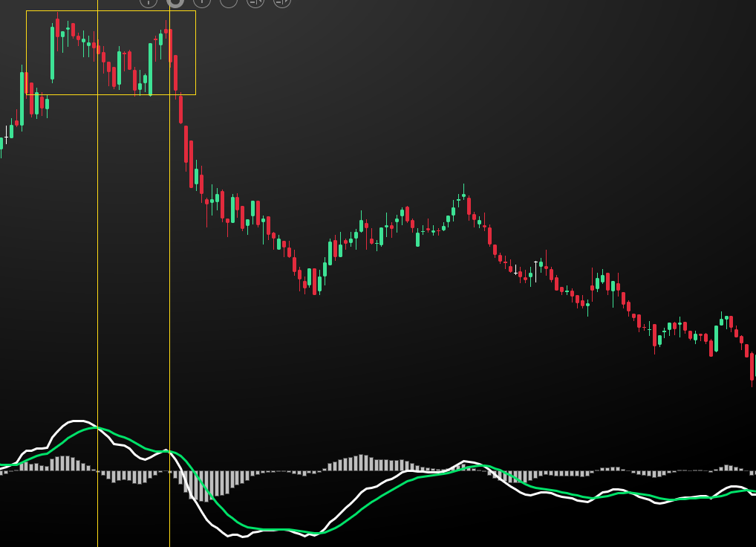Click the empty circle icon in top row
The image size is (756, 547).
[229, 1]
